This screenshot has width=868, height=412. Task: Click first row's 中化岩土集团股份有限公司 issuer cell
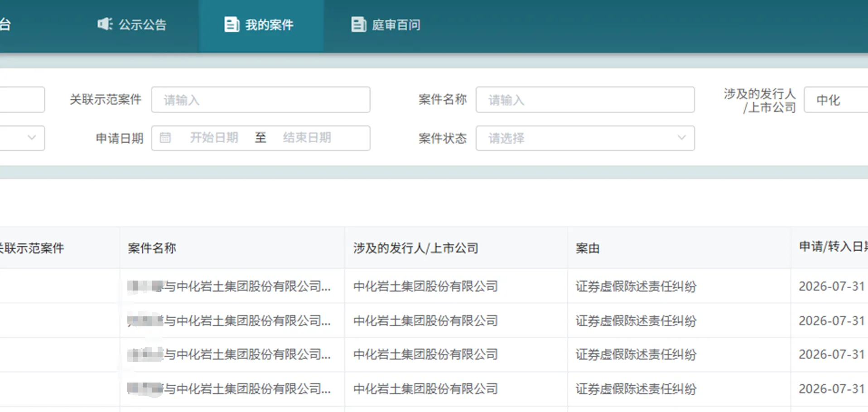coord(425,286)
